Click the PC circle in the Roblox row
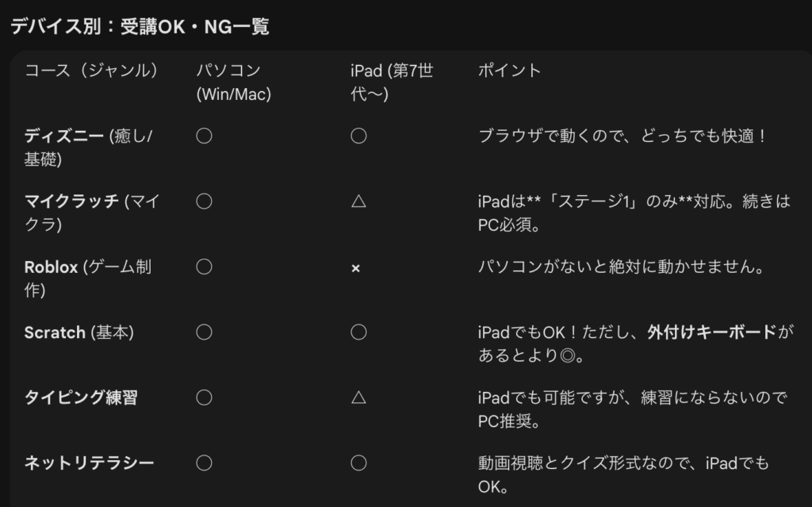The image size is (812, 507). tap(204, 267)
